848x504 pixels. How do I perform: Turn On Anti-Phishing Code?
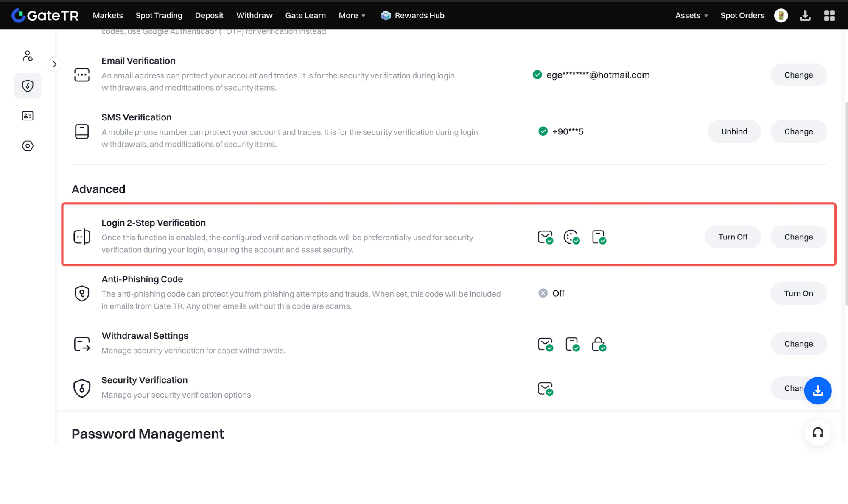point(798,293)
